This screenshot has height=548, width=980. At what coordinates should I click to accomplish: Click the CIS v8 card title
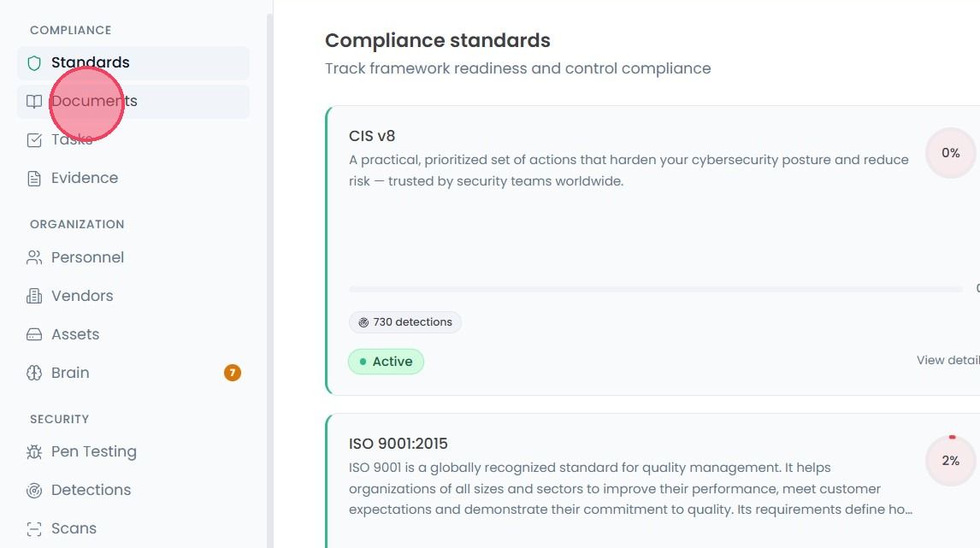click(372, 136)
